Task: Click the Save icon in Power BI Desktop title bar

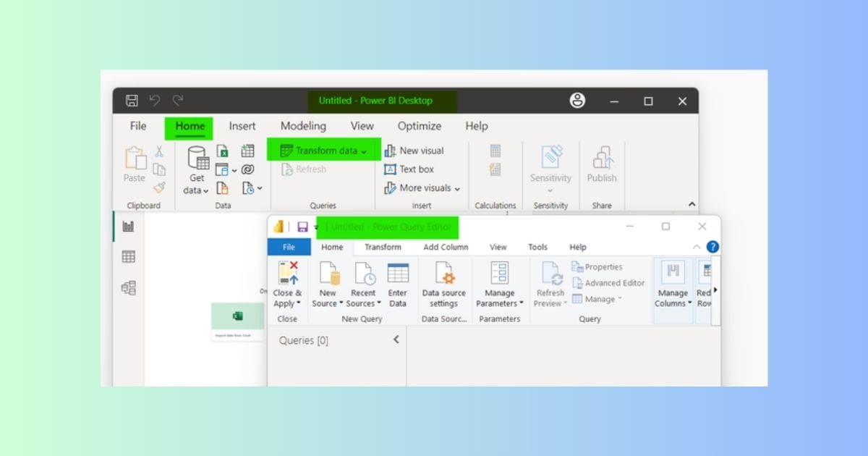Action: (x=132, y=101)
